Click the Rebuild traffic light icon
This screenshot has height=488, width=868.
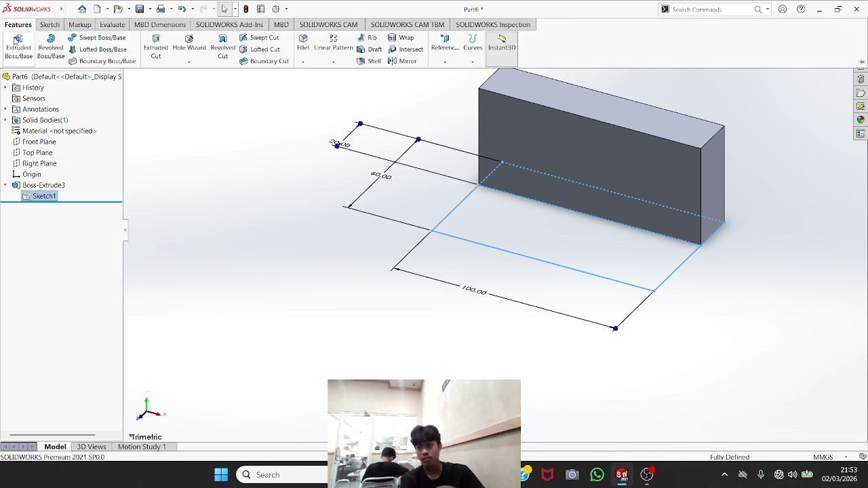[x=246, y=9]
